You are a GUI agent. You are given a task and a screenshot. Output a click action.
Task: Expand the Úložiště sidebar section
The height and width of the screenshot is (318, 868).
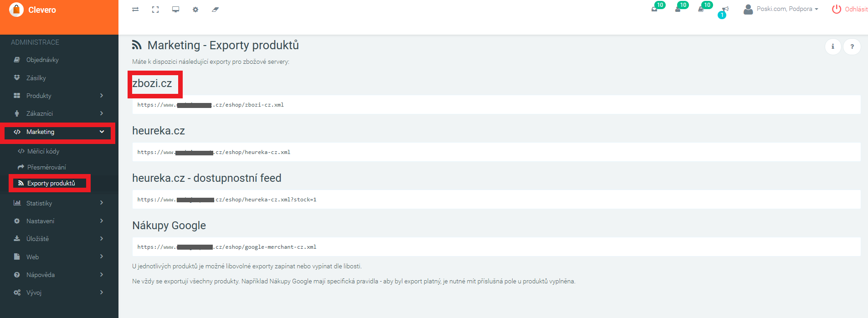[x=59, y=239]
